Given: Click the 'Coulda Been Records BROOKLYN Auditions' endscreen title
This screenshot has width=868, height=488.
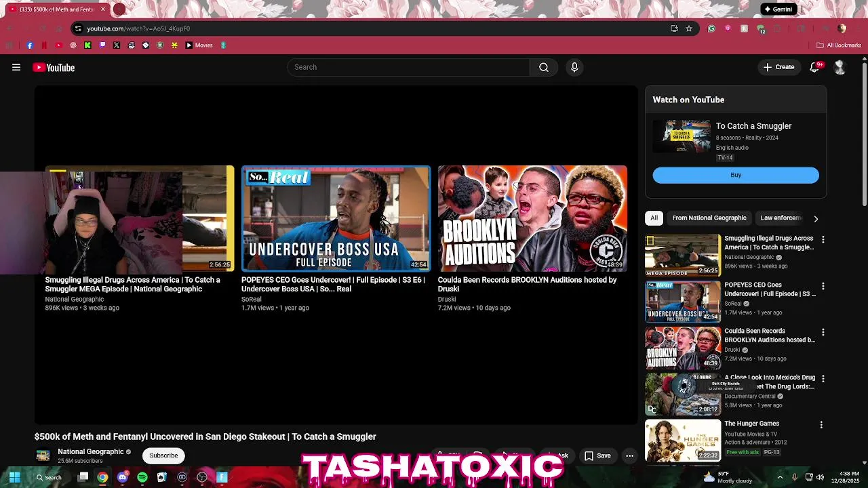Looking at the screenshot, I should point(527,284).
